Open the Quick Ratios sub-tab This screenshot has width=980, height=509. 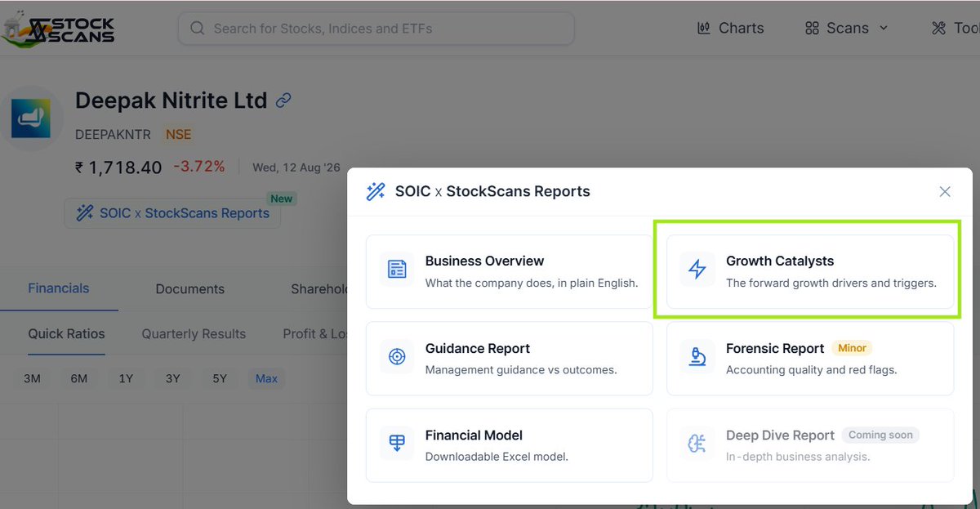[x=66, y=333]
